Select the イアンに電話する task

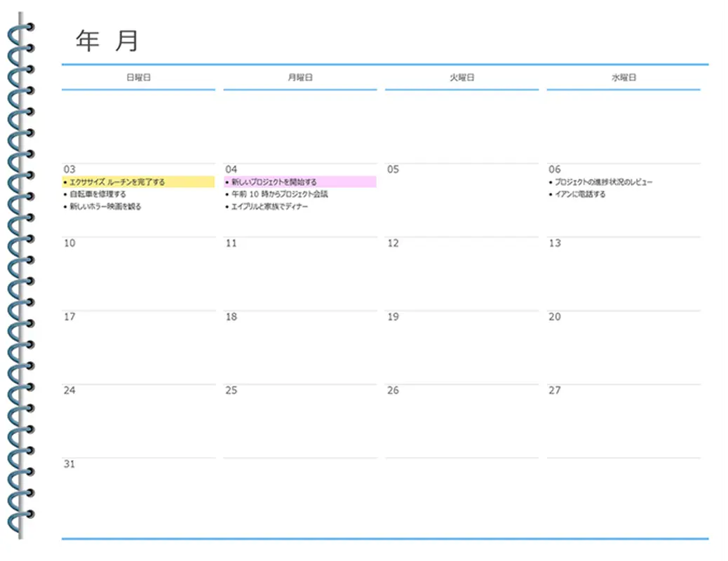[x=579, y=194]
